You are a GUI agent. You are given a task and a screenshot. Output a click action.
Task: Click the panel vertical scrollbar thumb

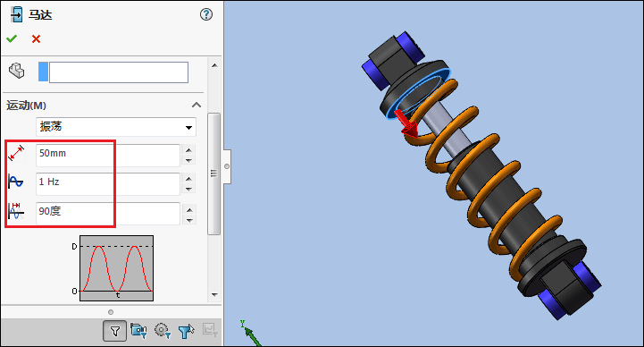click(213, 173)
